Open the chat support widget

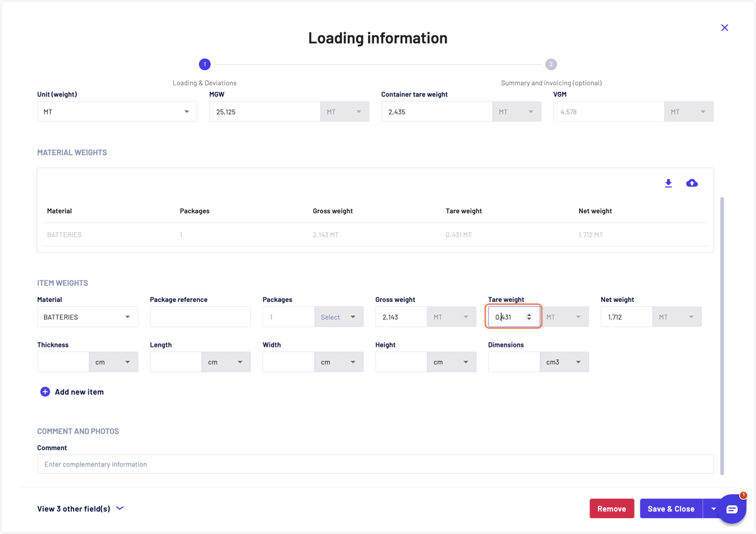pos(732,509)
